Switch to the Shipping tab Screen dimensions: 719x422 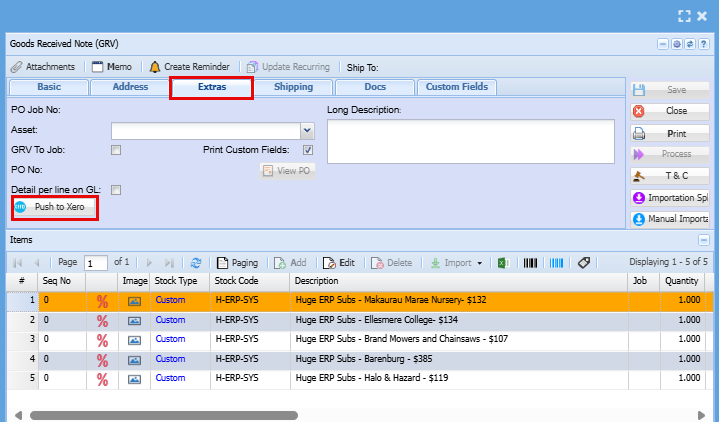click(293, 88)
